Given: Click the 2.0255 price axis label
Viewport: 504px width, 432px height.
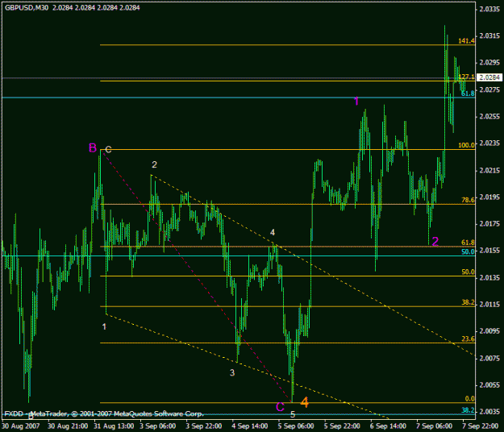Looking at the screenshot, I should coord(489,116).
